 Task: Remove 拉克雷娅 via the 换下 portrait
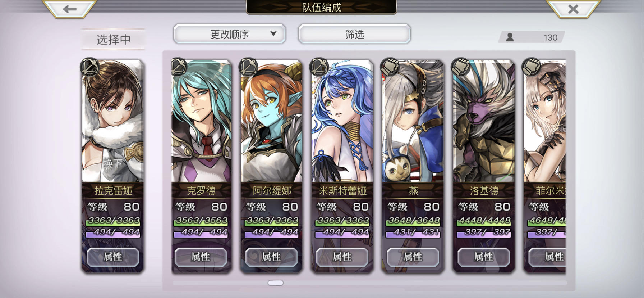click(113, 122)
